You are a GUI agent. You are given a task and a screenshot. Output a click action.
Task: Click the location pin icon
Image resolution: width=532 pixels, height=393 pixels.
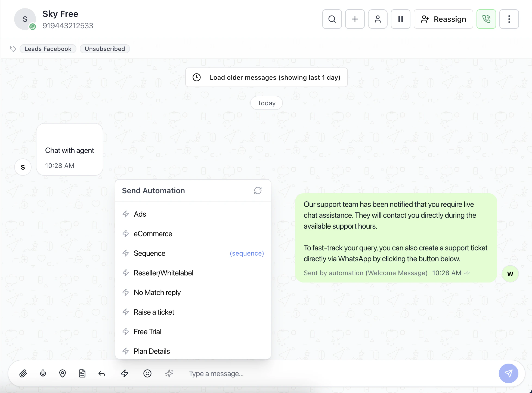[x=63, y=373]
